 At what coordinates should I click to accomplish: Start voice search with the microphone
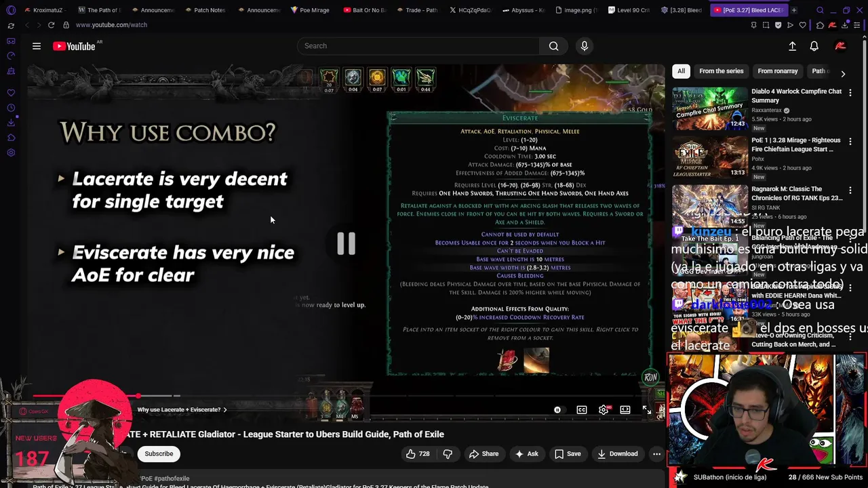tap(585, 46)
